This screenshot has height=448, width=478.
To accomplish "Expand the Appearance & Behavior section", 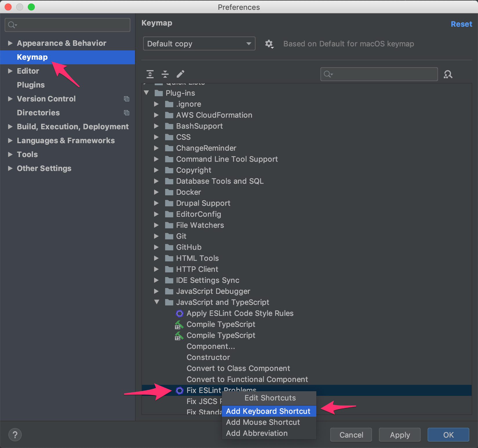I will (10, 43).
